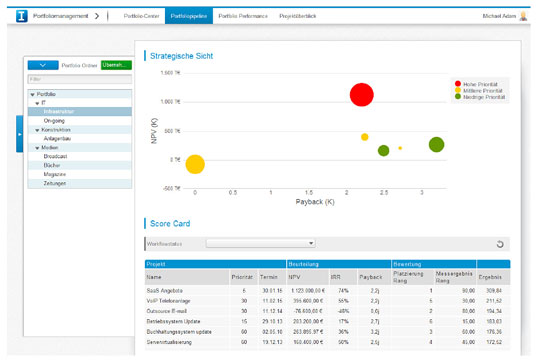Open the Portfolio Performance tab
The height and width of the screenshot is (363, 538).
(x=243, y=16)
